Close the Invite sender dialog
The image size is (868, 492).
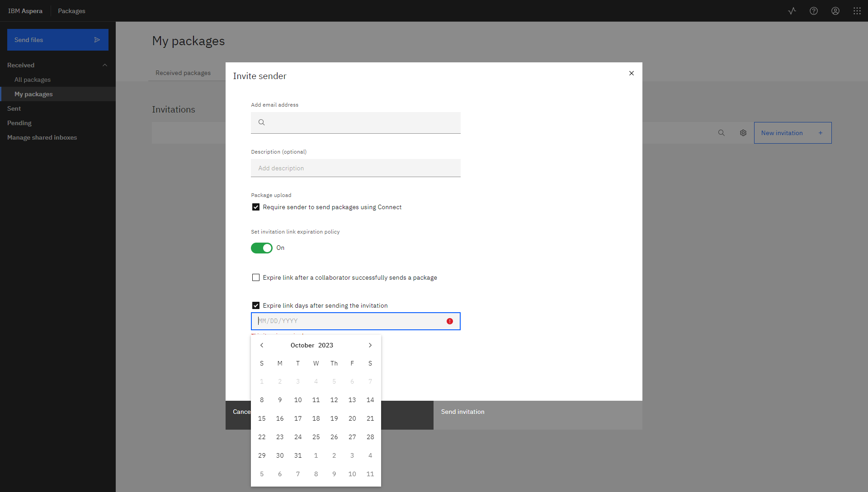click(x=632, y=73)
